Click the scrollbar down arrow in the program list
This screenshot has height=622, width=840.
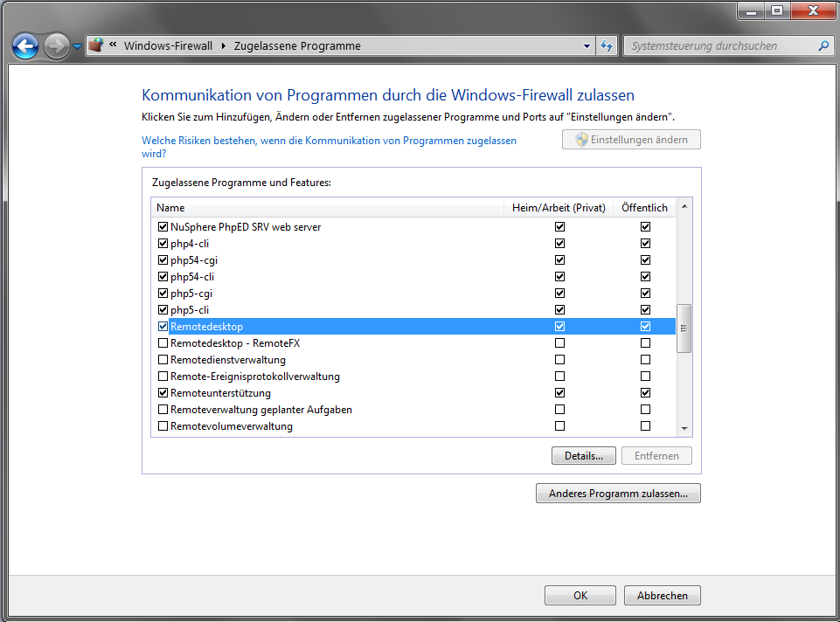684,428
